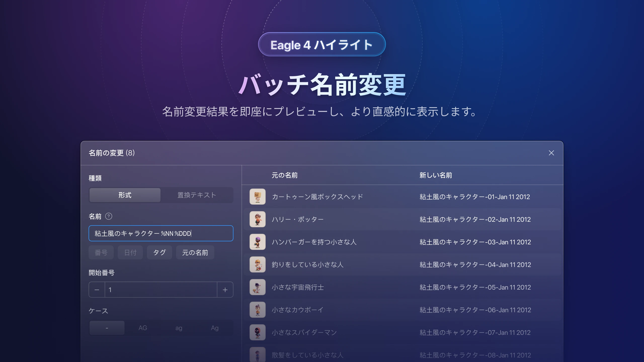644x362 pixels.
Task: Select original name 小さなカウボーイ
Action: (x=298, y=310)
